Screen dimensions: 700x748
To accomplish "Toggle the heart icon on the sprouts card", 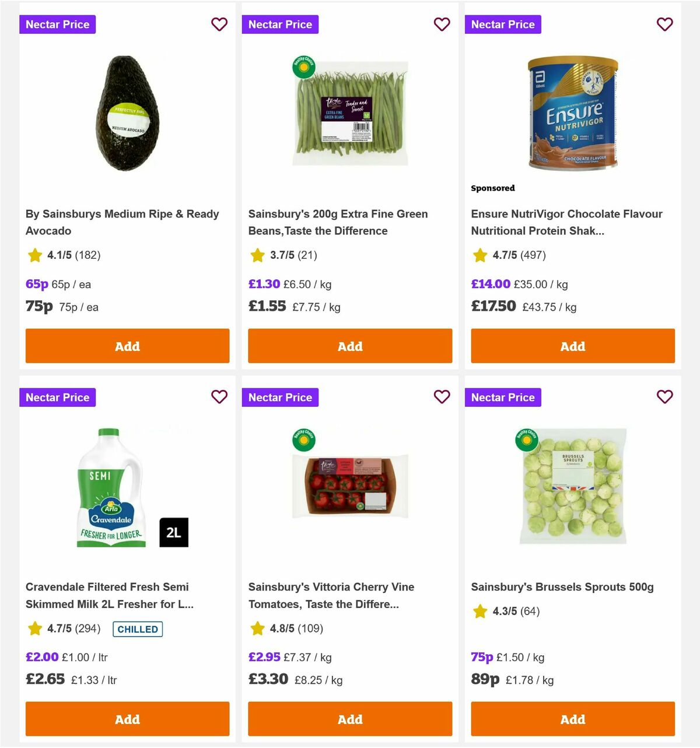I will click(x=664, y=397).
